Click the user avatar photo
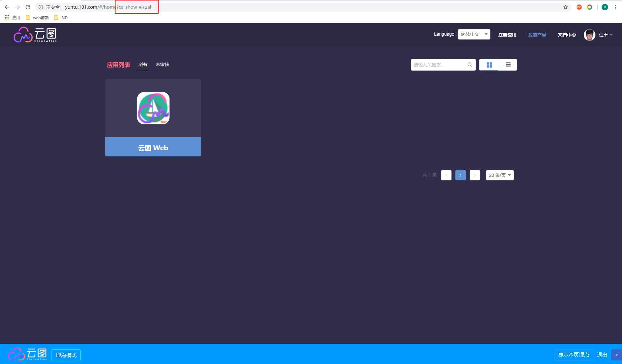622x364 pixels. 589,35
